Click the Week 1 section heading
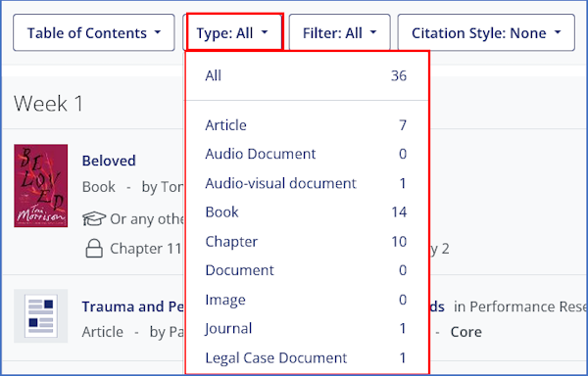This screenshot has width=588, height=376. coord(48,104)
